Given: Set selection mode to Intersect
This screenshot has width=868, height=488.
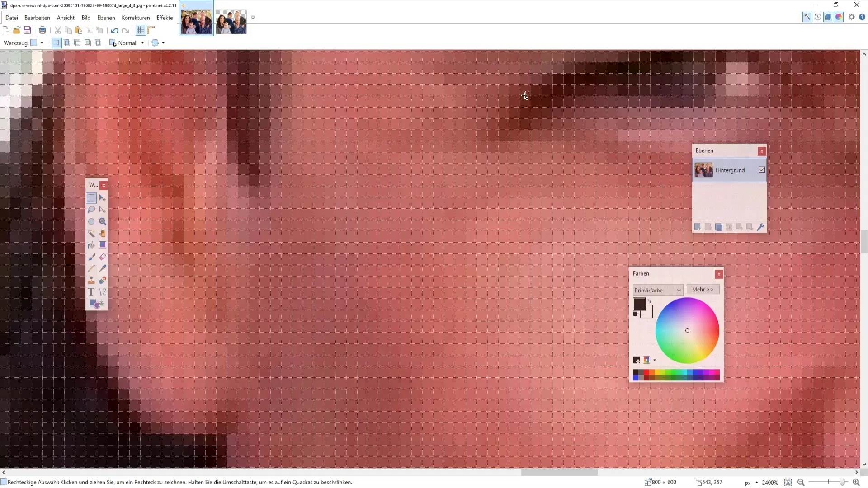Looking at the screenshot, I should 88,43.
